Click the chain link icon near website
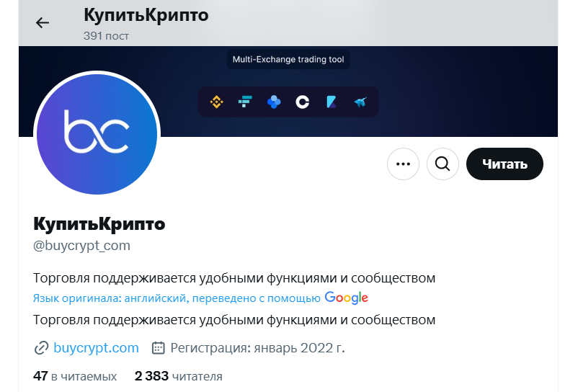The width and height of the screenshot is (578, 392). pos(41,349)
